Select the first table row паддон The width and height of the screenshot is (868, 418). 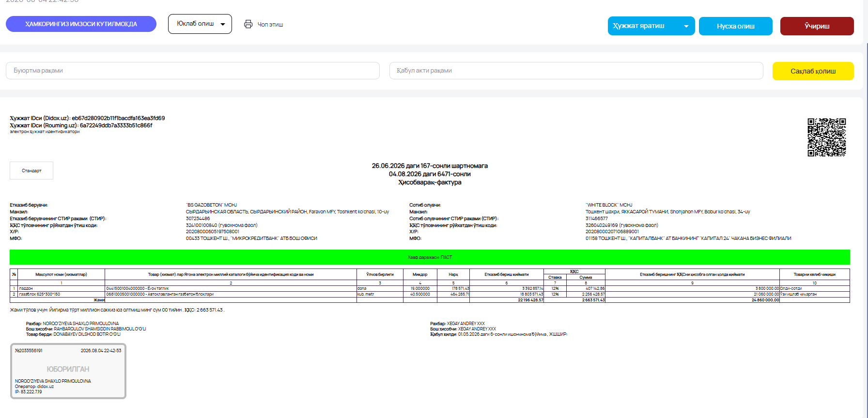(x=430, y=288)
